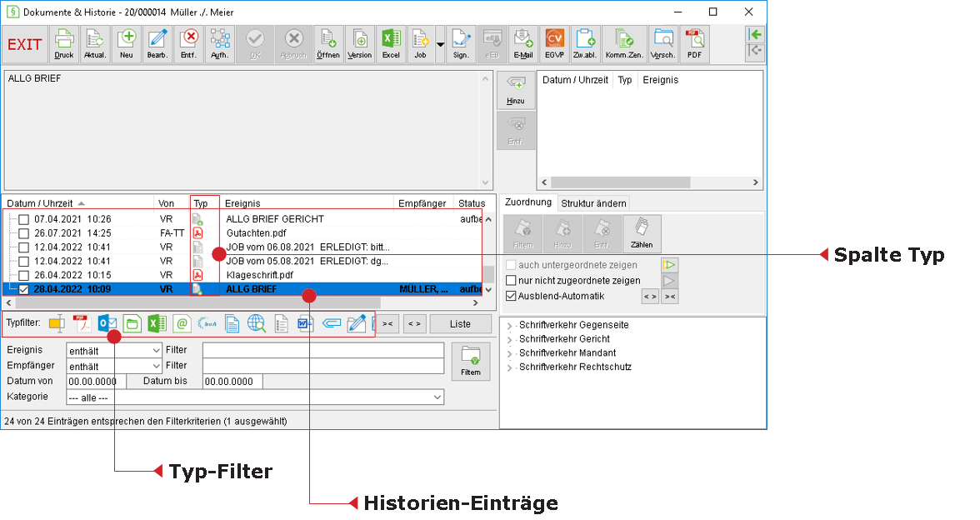The height and width of the screenshot is (520, 980).
Task: Check box of JOB vom 05.08.2021 row
Action: click(x=23, y=262)
